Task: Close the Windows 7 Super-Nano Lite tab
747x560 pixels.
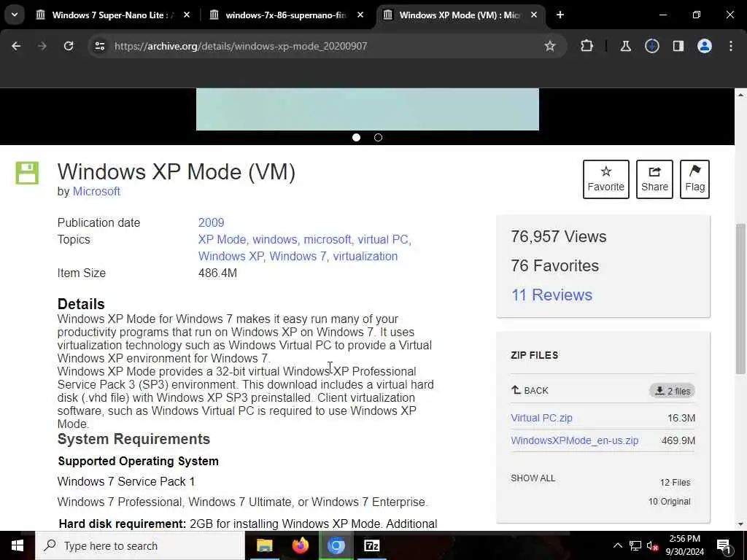Action: click(187, 15)
